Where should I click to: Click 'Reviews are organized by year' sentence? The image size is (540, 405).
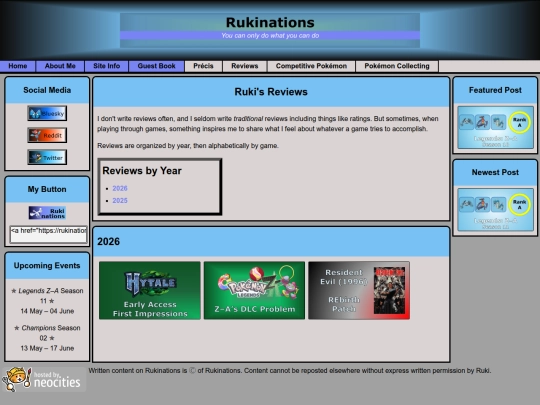pyautogui.click(x=188, y=146)
